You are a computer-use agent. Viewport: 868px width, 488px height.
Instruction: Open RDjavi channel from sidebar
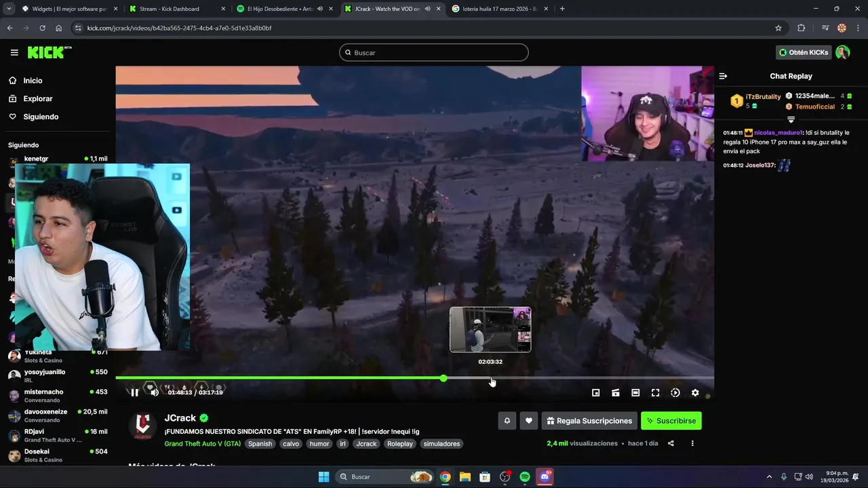[57, 435]
